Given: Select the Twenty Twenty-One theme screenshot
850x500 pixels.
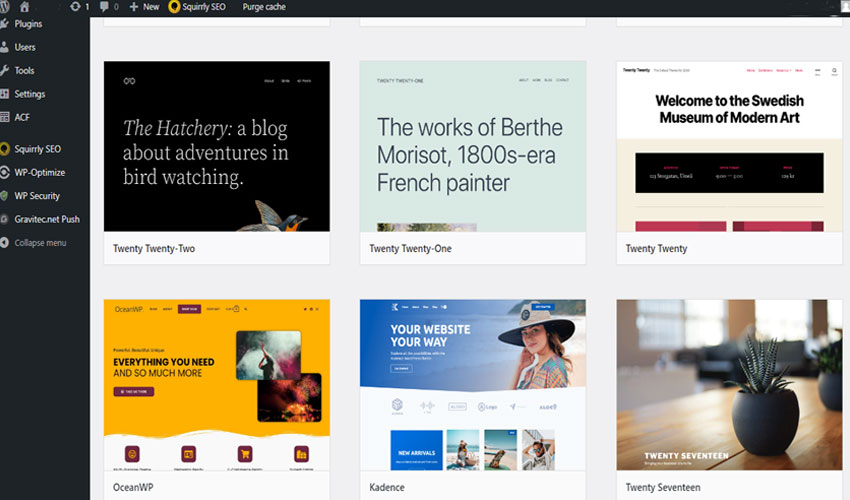Looking at the screenshot, I should point(473,146).
